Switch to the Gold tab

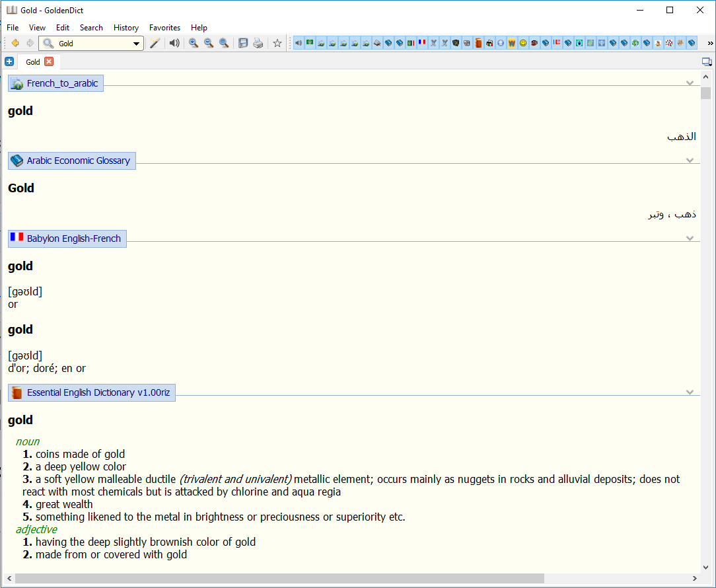pos(32,61)
